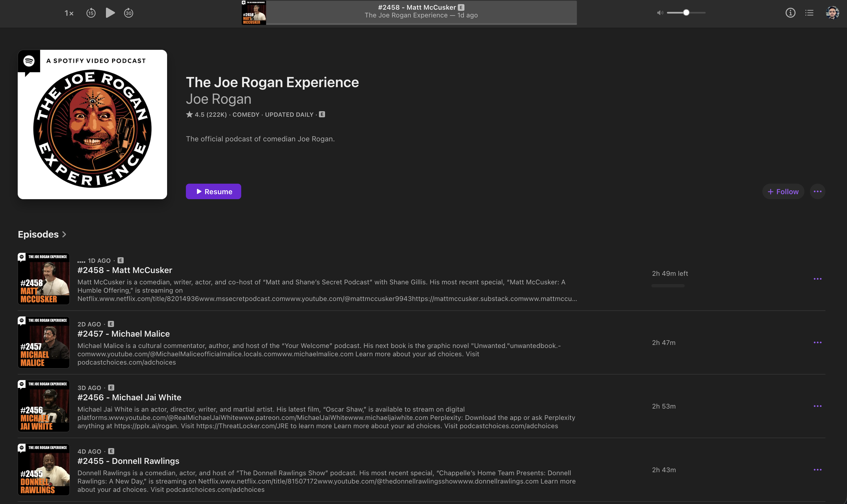847x504 pixels.
Task: Open more options for Matt McCusker episode
Action: [817, 279]
